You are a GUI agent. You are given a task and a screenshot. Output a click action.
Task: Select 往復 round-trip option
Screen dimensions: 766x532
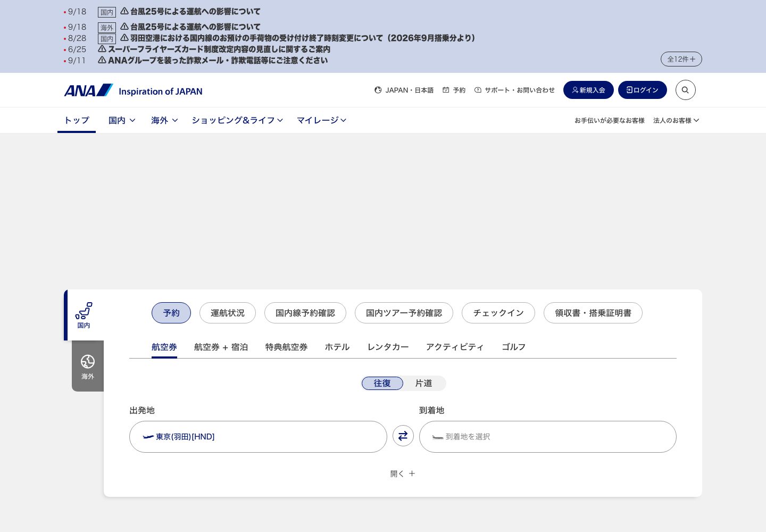382,383
